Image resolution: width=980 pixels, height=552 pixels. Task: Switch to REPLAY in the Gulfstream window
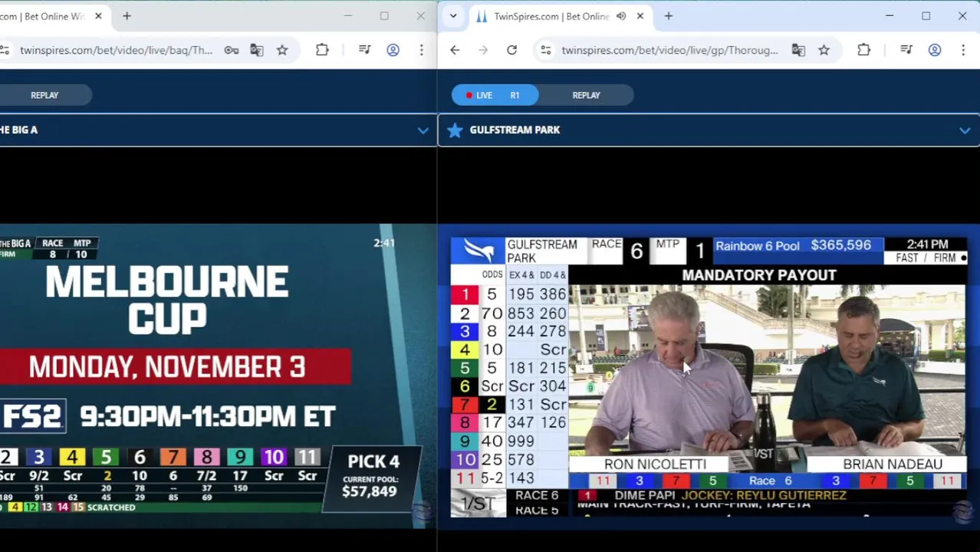[x=586, y=95]
